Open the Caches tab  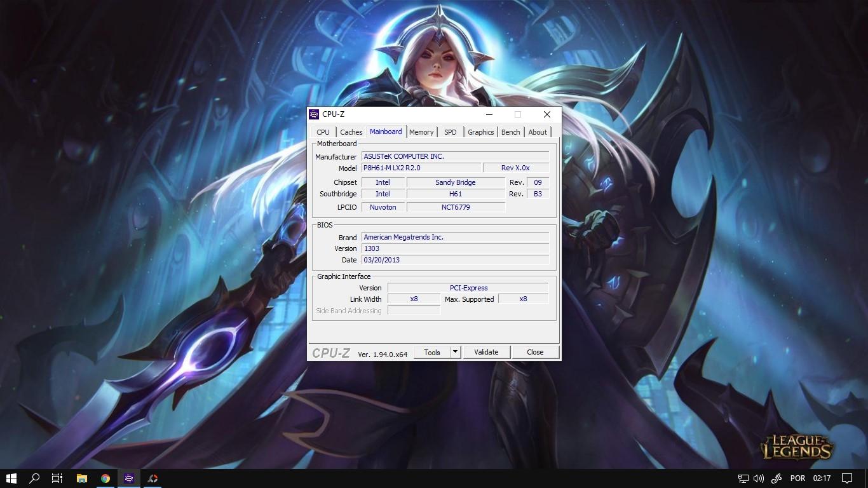[x=351, y=132]
